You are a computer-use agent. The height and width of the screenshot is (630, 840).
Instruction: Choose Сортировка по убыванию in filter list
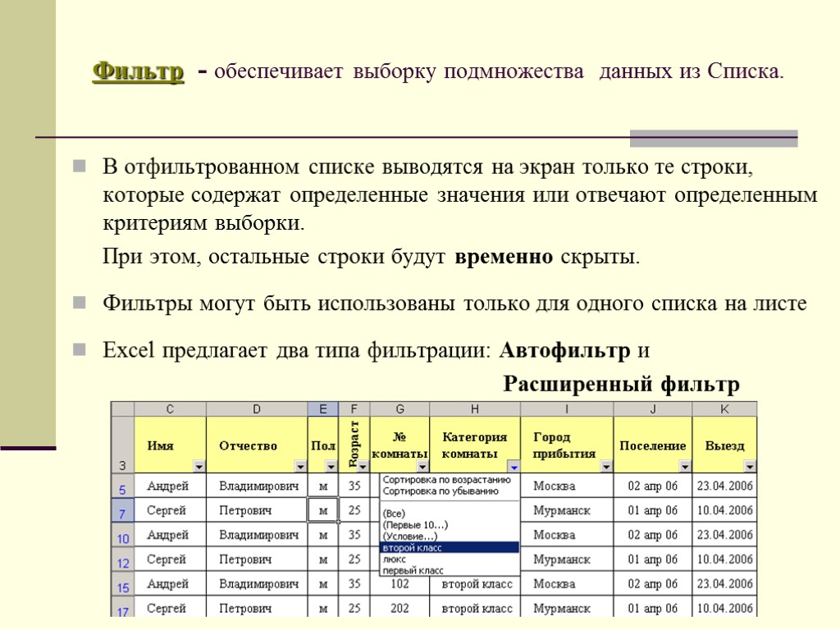pyautogui.click(x=441, y=491)
